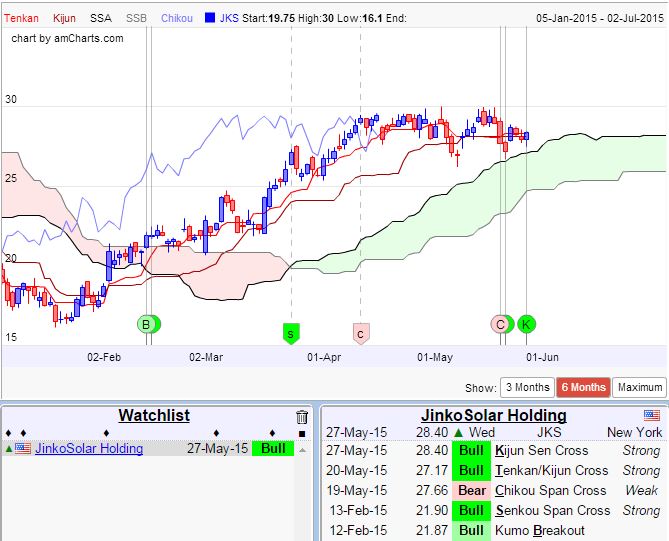Select the Tenkan/Kijun Cross signal
The width and height of the screenshot is (669, 541).
click(x=551, y=471)
